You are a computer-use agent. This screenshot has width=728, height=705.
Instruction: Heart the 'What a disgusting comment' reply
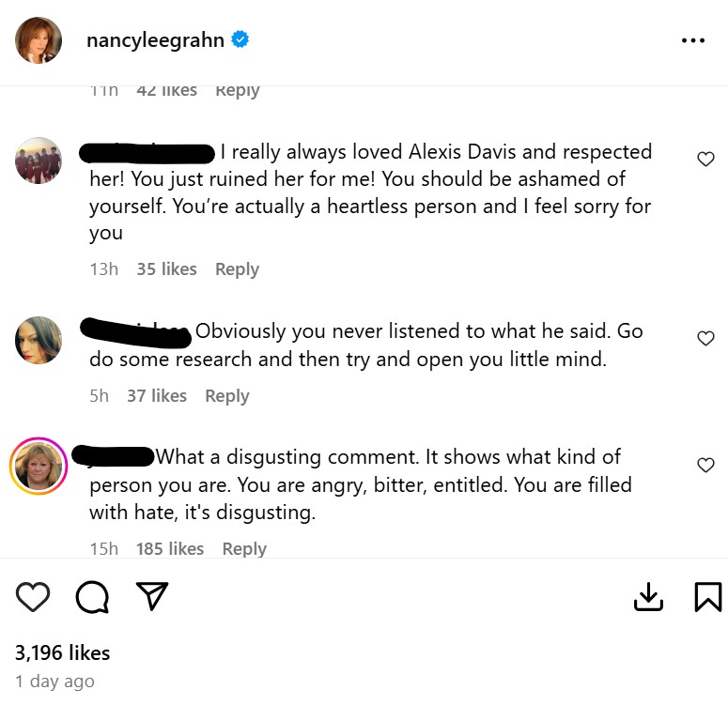point(705,465)
